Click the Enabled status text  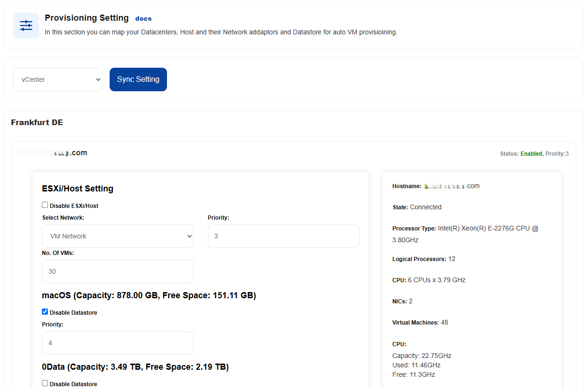coord(531,154)
